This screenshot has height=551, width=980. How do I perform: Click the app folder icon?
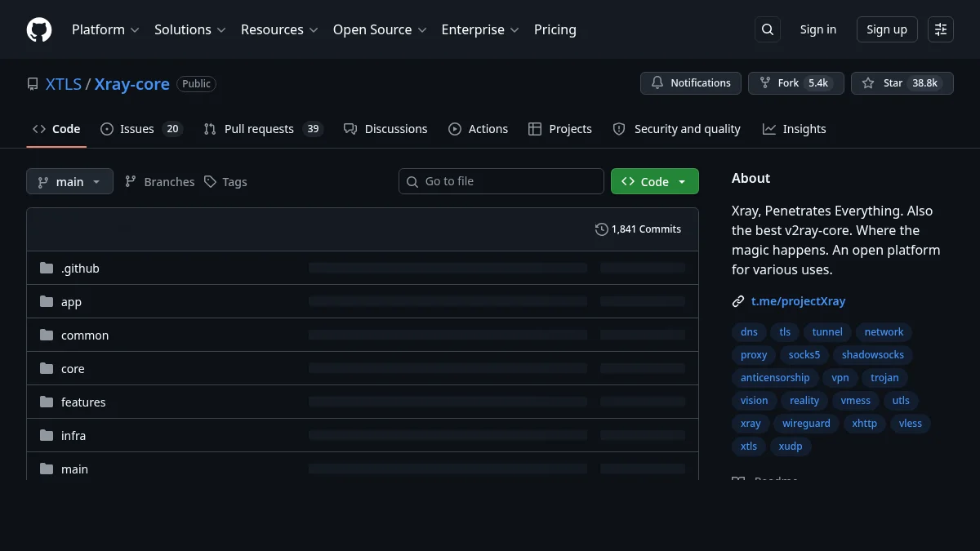pos(47,302)
